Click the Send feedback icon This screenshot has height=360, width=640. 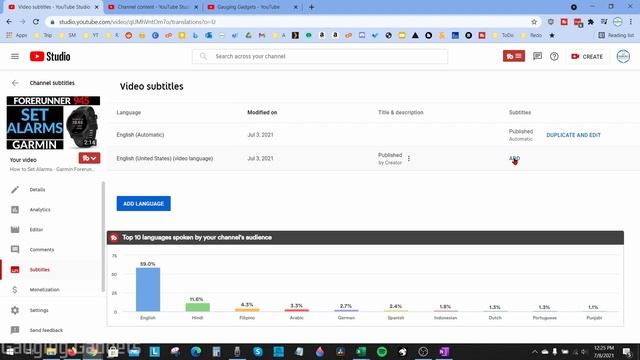pyautogui.click(x=15, y=330)
